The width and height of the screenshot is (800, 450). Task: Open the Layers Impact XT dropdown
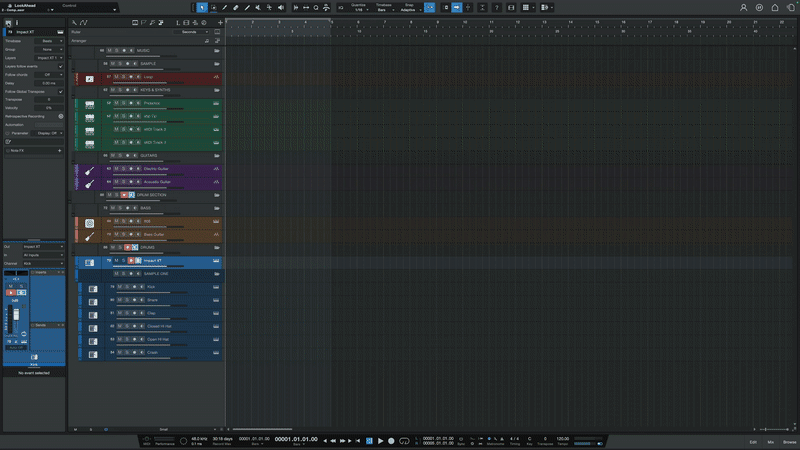tap(49, 58)
